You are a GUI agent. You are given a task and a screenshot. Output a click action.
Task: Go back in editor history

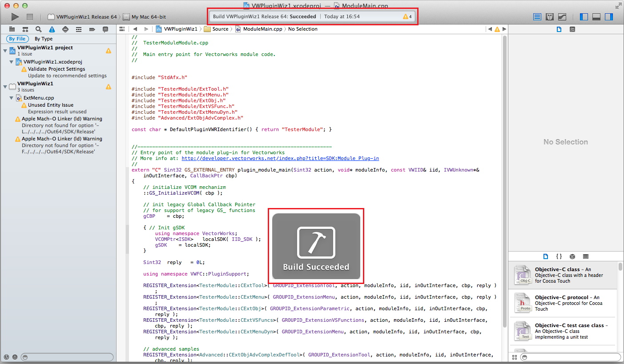[135, 29]
